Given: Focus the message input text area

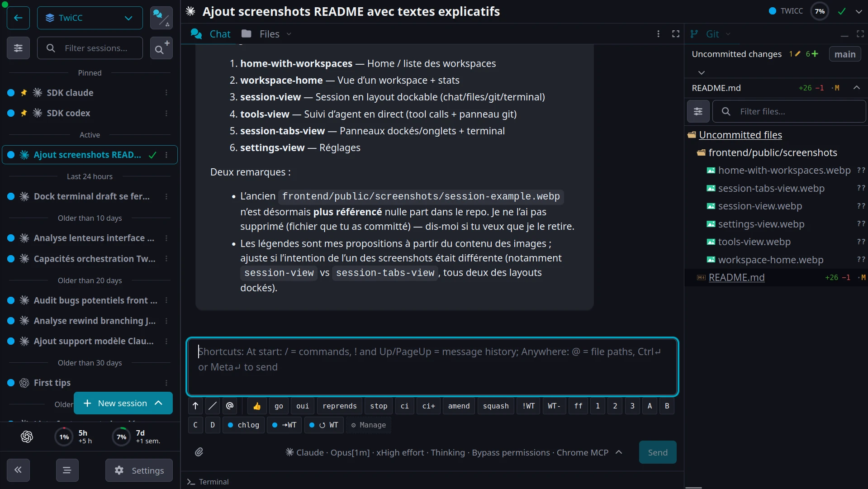Looking at the screenshot, I should click(432, 366).
